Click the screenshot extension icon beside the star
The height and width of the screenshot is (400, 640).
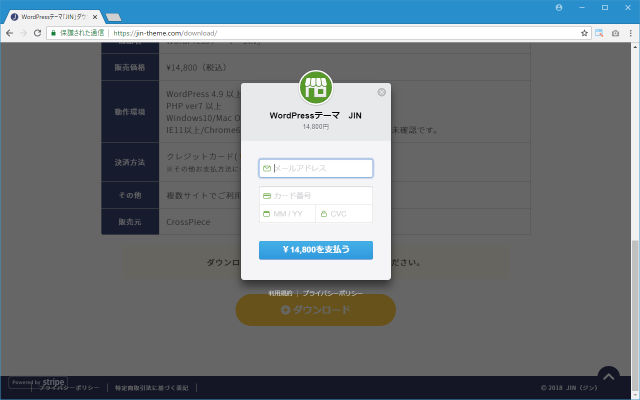point(599,33)
